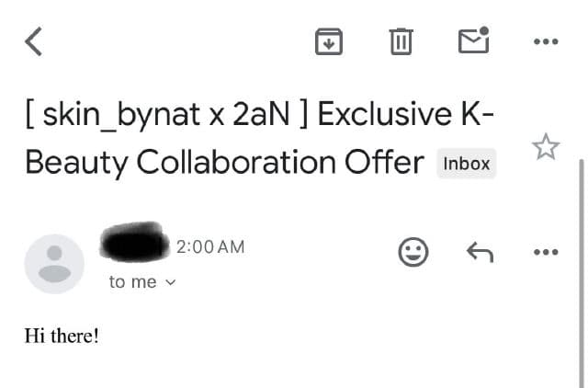Open the sender's profile avatar
Viewport: 588px width, 388px height.
point(55,263)
